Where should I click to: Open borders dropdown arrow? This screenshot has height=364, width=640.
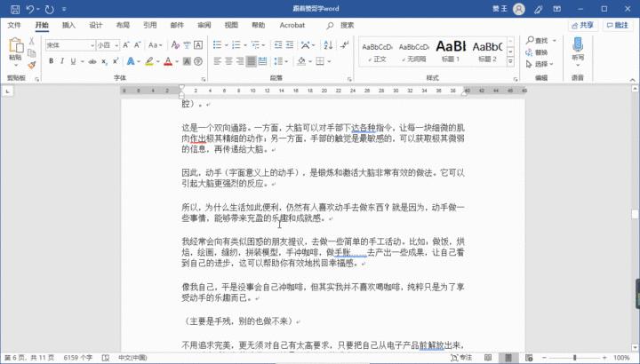(x=329, y=61)
